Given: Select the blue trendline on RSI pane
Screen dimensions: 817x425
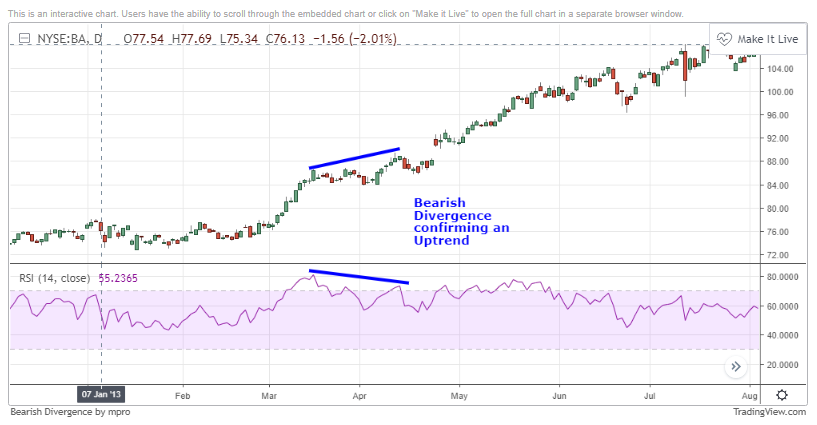Looking at the screenshot, I should (x=359, y=277).
